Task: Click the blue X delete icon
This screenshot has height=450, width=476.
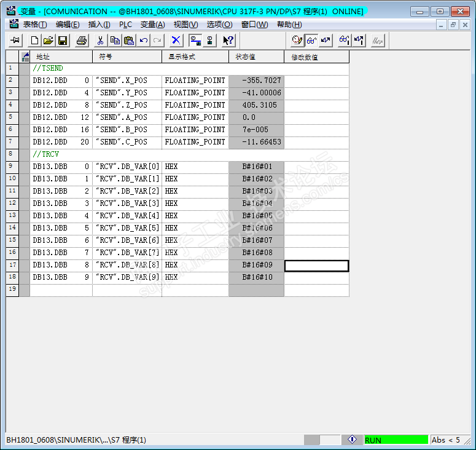Action: pyautogui.click(x=176, y=41)
